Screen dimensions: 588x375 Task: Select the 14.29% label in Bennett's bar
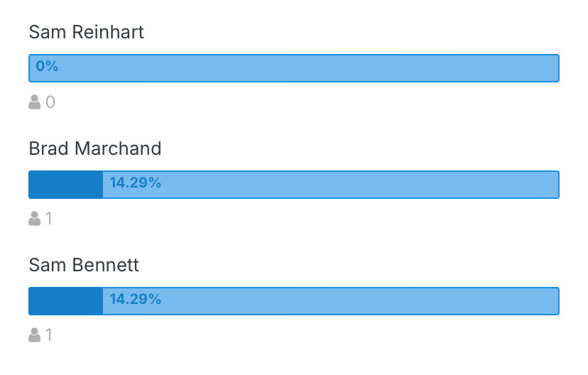pyautogui.click(x=136, y=299)
